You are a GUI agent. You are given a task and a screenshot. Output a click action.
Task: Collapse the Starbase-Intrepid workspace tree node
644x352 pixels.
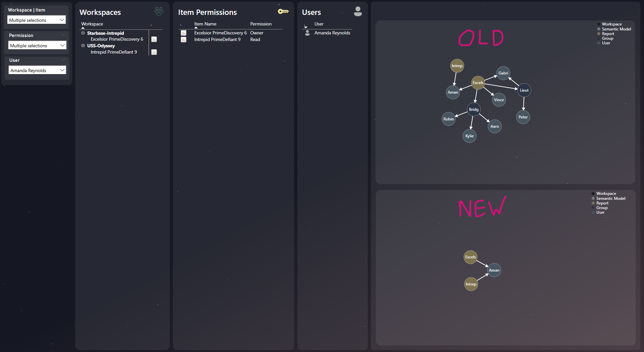pos(83,33)
